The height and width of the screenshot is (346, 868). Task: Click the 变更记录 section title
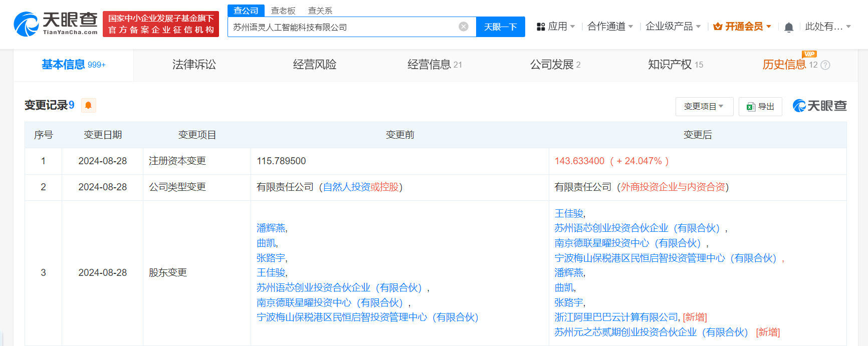tap(46, 105)
